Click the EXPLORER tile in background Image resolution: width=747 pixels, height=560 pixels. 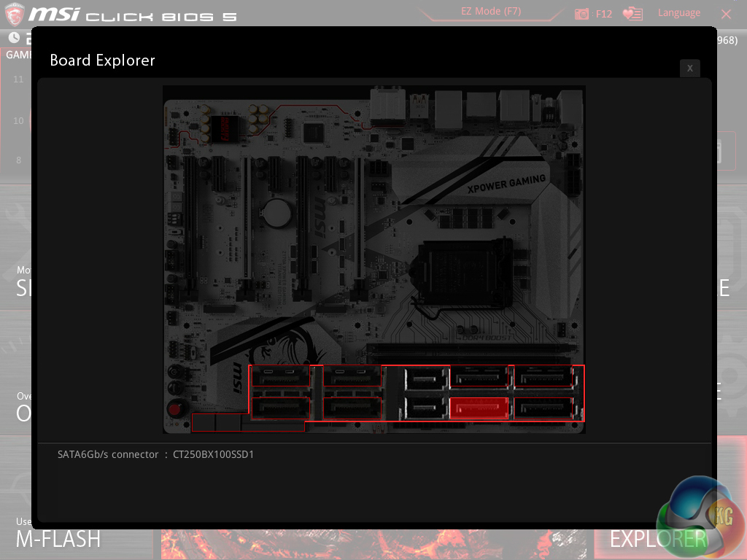[658, 539]
